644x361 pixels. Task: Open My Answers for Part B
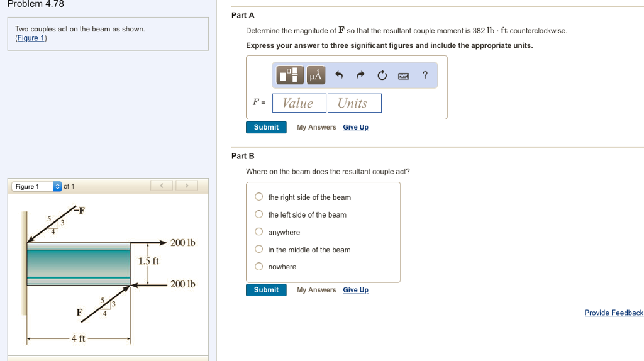click(x=316, y=290)
